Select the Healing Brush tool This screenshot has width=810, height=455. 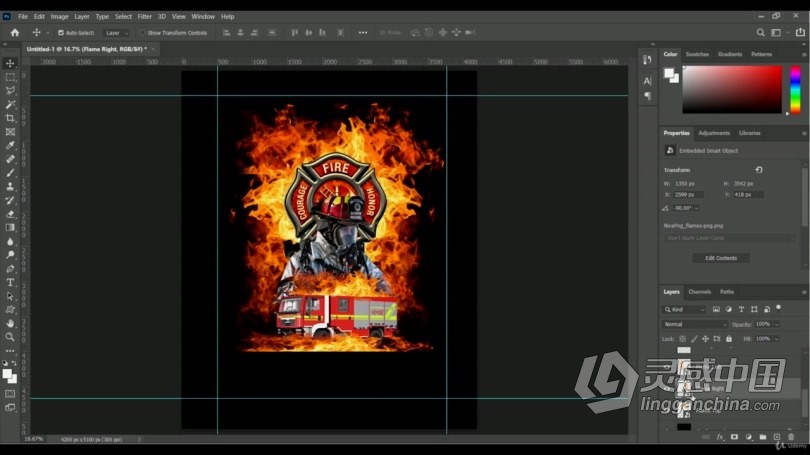(x=10, y=159)
